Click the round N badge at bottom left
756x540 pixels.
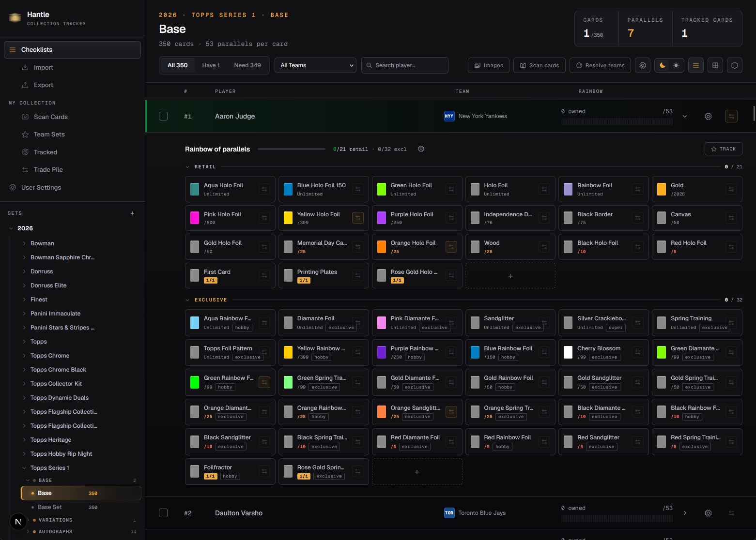pyautogui.click(x=18, y=522)
